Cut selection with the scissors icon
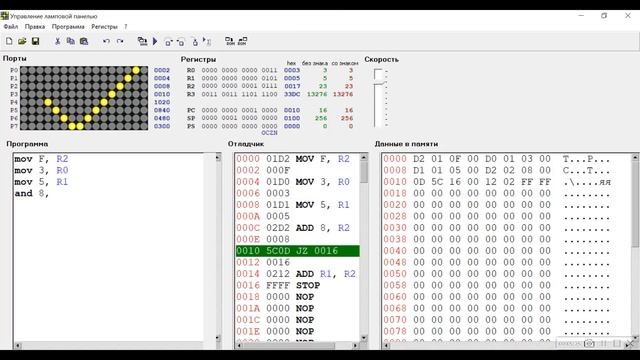The image size is (640, 360). coord(58,41)
